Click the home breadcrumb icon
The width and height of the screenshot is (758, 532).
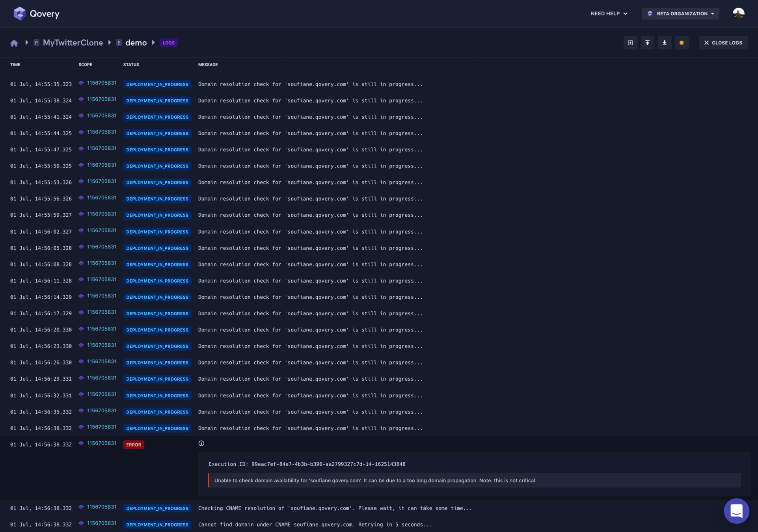[14, 43]
